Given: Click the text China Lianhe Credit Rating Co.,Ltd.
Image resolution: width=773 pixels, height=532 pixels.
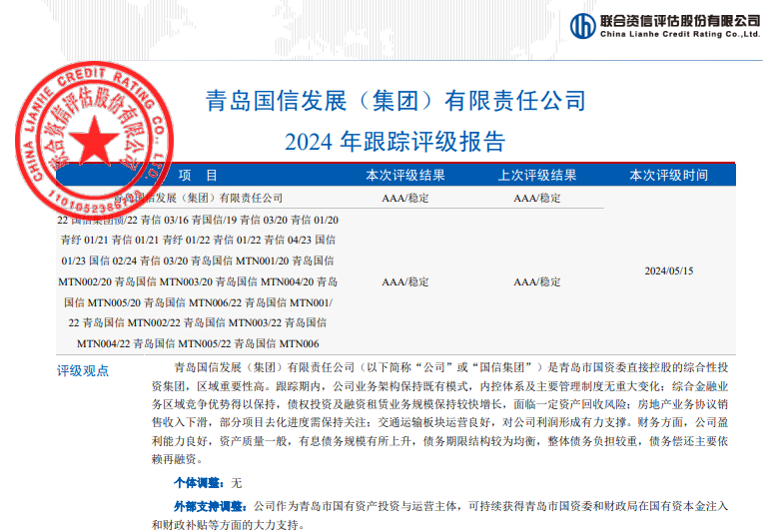Looking at the screenshot, I should (x=680, y=34).
